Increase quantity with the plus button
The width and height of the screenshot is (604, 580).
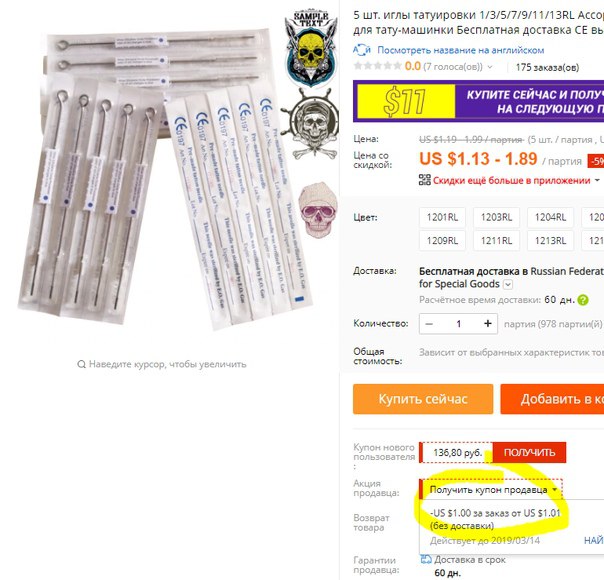tap(488, 324)
